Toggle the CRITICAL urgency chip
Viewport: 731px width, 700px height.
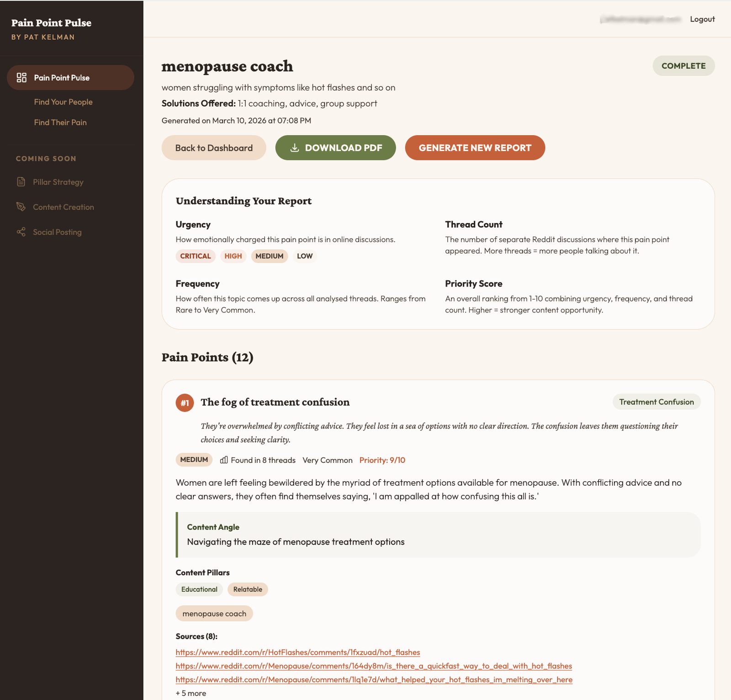point(195,256)
